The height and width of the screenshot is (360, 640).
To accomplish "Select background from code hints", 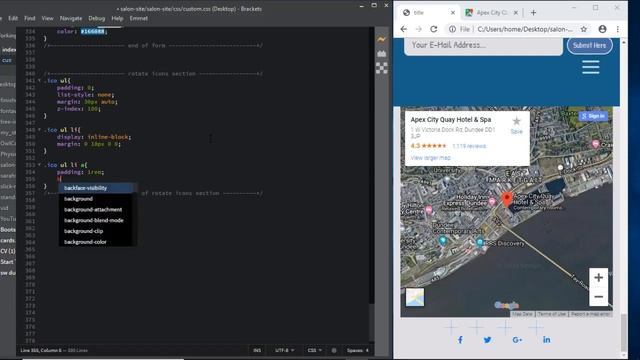I will 96,199.
